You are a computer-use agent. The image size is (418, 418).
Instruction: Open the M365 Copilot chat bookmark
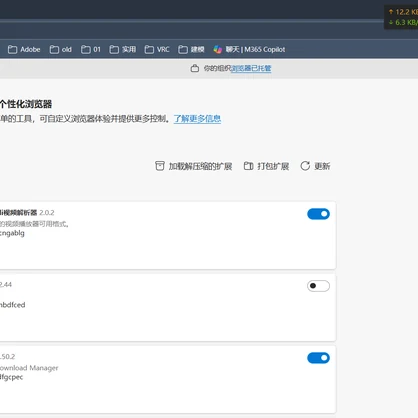pyautogui.click(x=249, y=50)
